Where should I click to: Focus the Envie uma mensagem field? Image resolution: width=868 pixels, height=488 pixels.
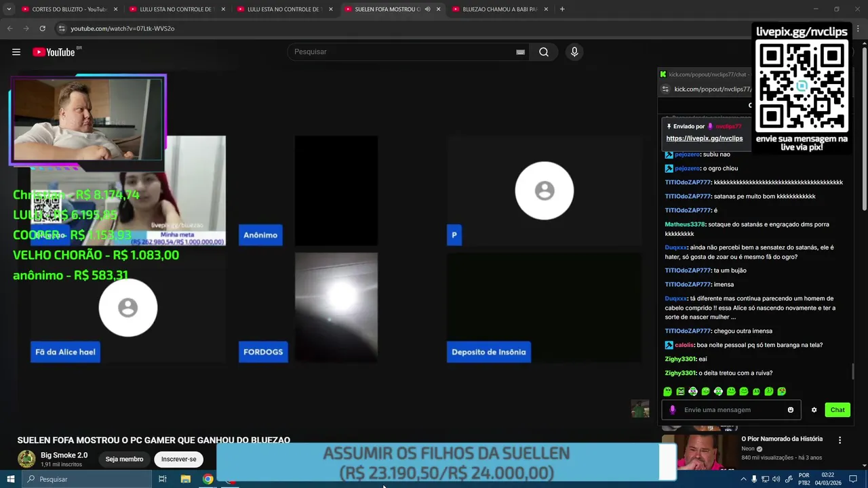(731, 410)
